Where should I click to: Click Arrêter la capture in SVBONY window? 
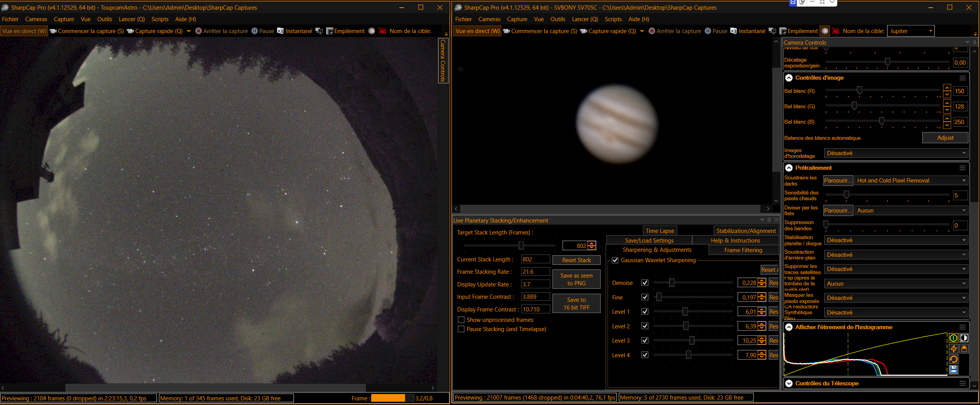point(675,31)
